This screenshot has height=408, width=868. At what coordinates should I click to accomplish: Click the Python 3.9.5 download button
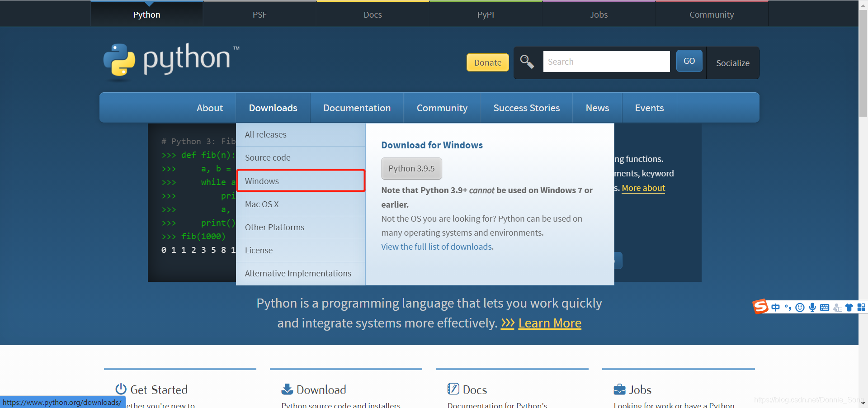[x=411, y=168]
